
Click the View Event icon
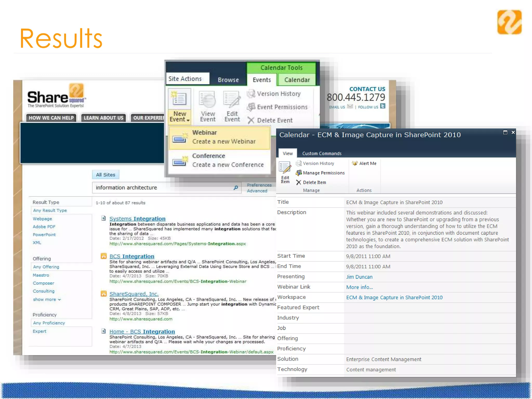coord(207,100)
